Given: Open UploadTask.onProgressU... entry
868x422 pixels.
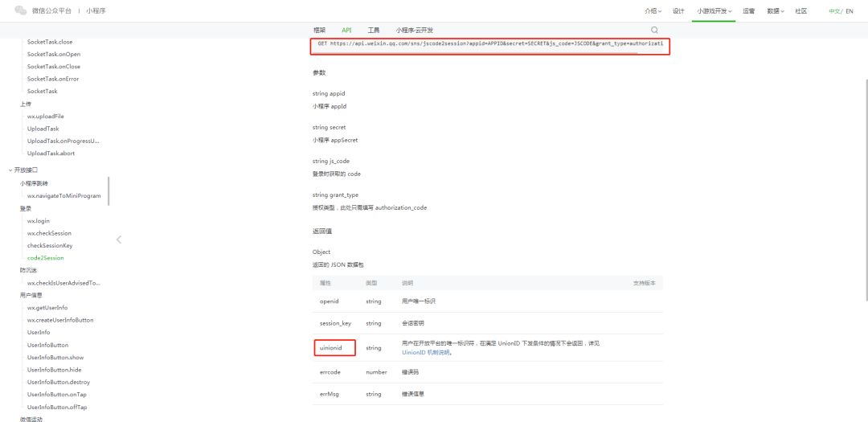Looking at the screenshot, I should tap(63, 141).
